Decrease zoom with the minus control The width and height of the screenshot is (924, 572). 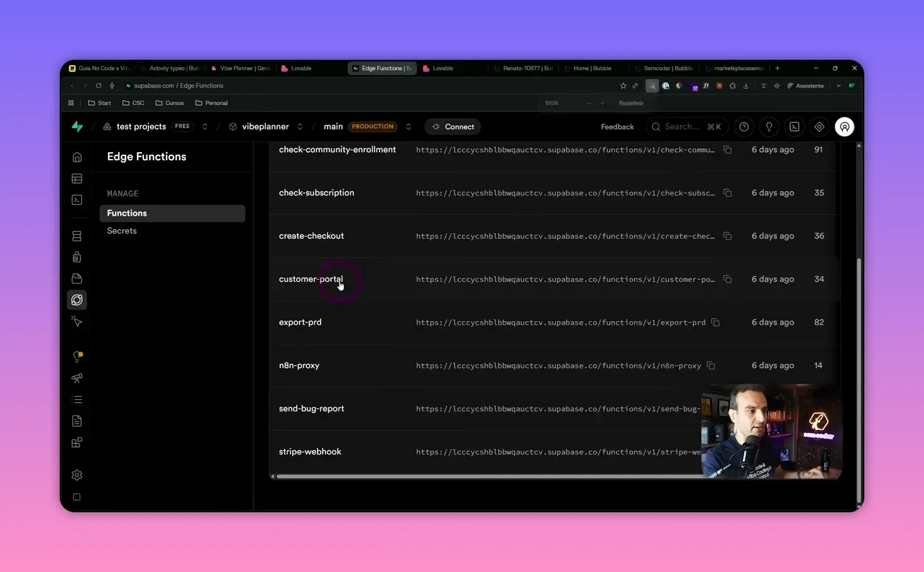pos(589,102)
